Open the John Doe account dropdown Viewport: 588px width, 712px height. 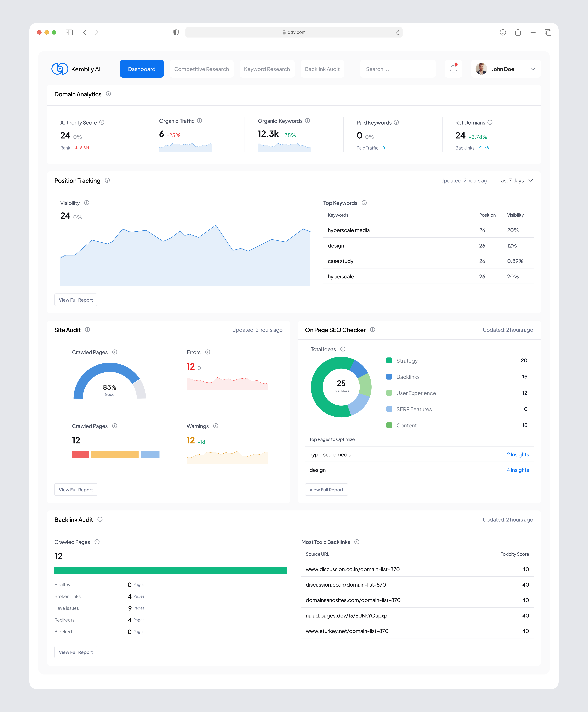[x=506, y=69]
